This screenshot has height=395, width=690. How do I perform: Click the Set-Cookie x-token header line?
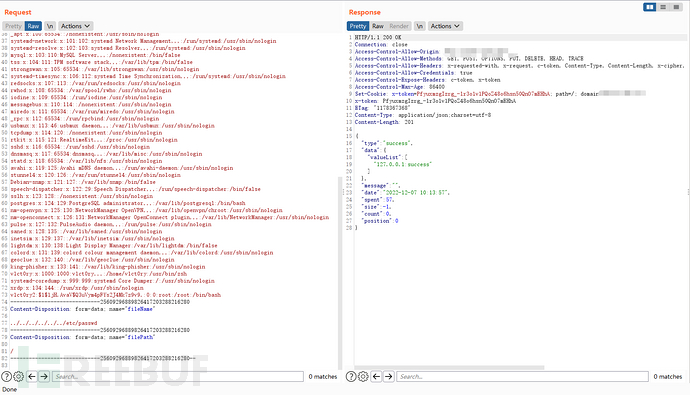click(x=500, y=94)
